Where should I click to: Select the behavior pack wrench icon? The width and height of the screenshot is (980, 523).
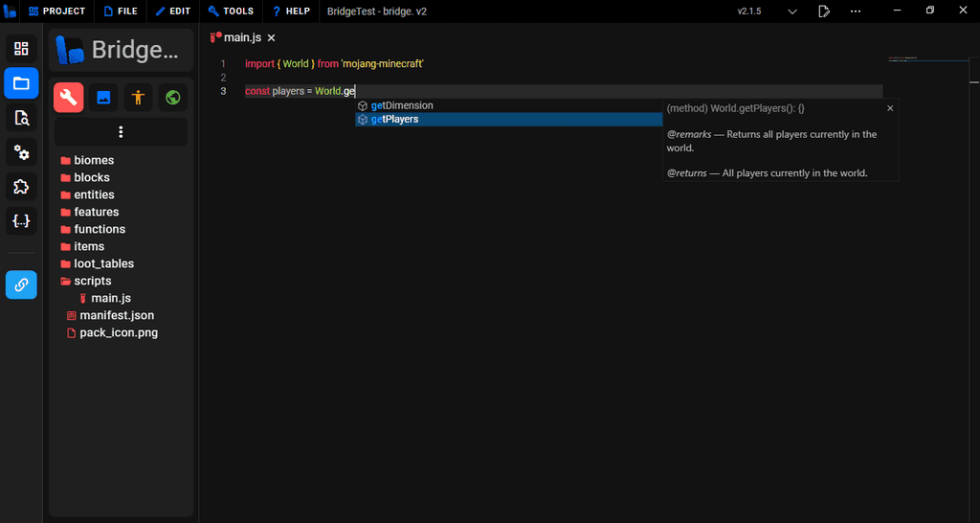(69, 97)
